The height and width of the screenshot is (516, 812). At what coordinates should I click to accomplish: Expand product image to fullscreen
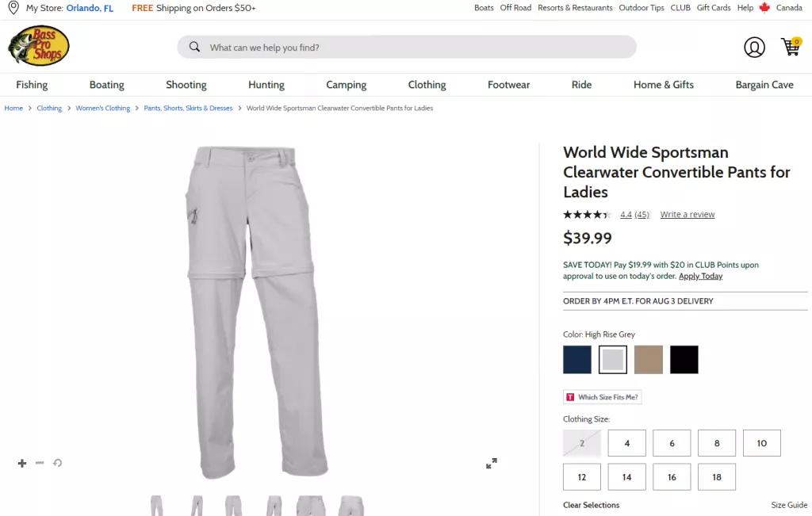[492, 463]
